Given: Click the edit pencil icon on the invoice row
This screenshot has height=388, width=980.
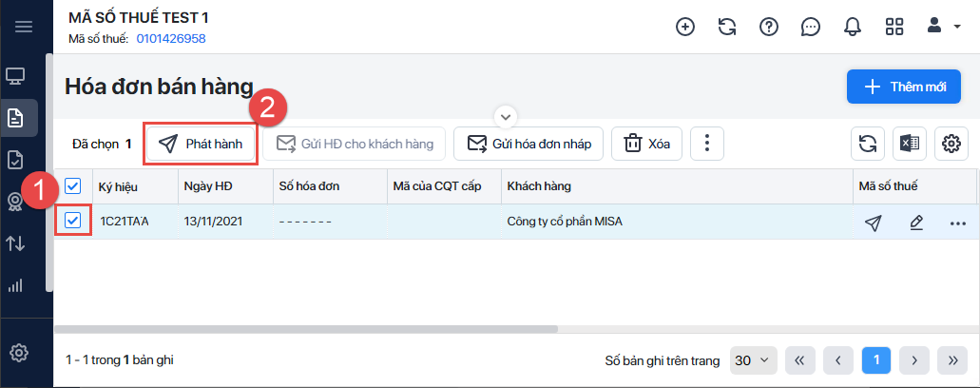Looking at the screenshot, I should pos(915,223).
